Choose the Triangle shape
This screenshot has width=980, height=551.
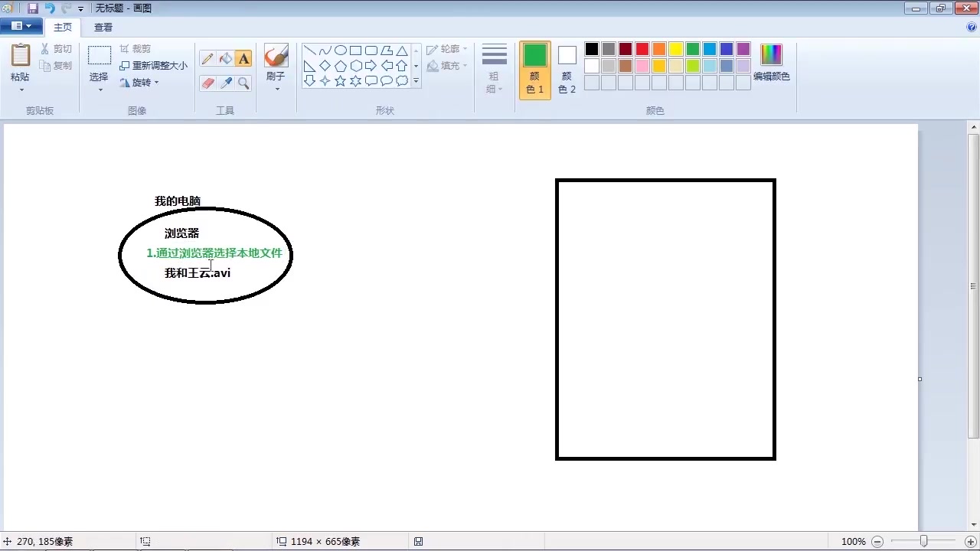[x=402, y=51]
